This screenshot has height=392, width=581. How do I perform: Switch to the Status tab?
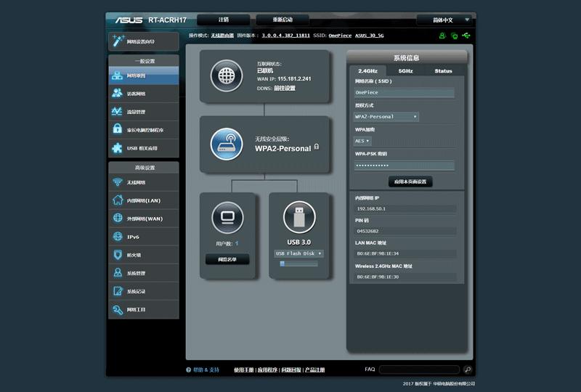click(443, 71)
